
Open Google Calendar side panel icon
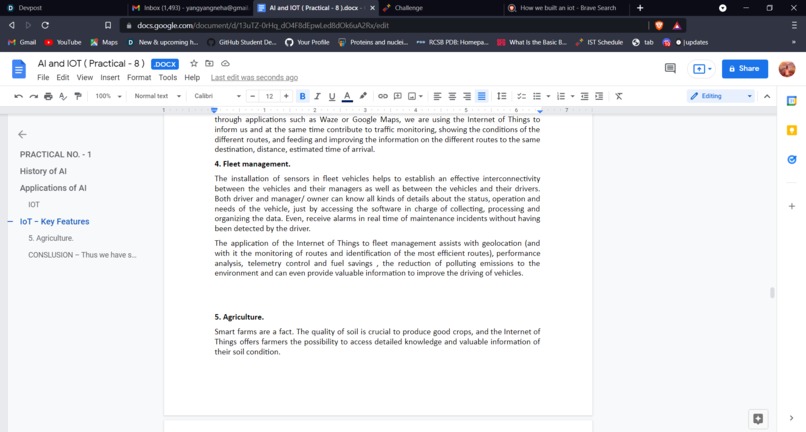[x=792, y=101]
